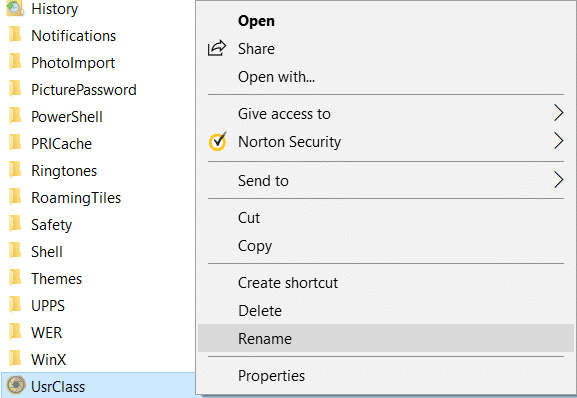
Task: Click the PRICache folder icon
Action: (15, 143)
